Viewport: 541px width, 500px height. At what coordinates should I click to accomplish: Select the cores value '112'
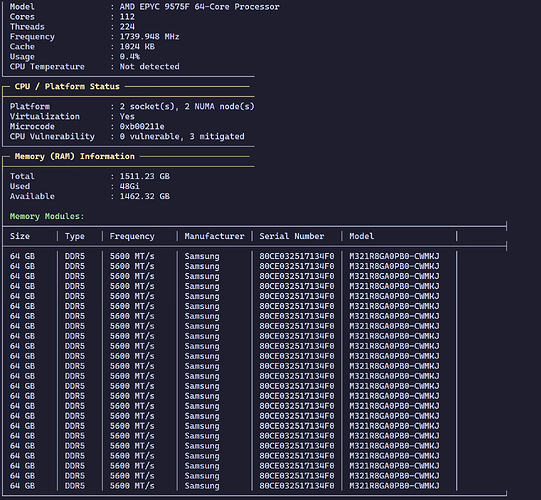[127, 17]
